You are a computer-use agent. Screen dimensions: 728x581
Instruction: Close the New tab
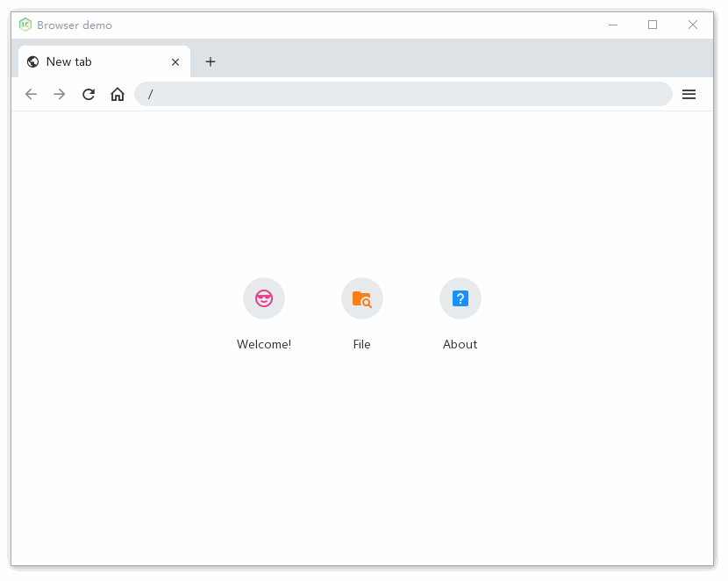(x=175, y=61)
